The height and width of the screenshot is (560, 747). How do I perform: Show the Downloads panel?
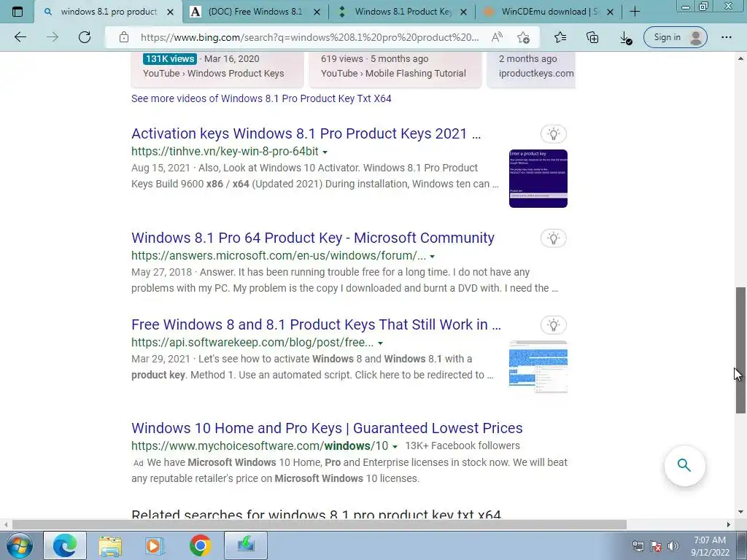pyautogui.click(x=625, y=38)
